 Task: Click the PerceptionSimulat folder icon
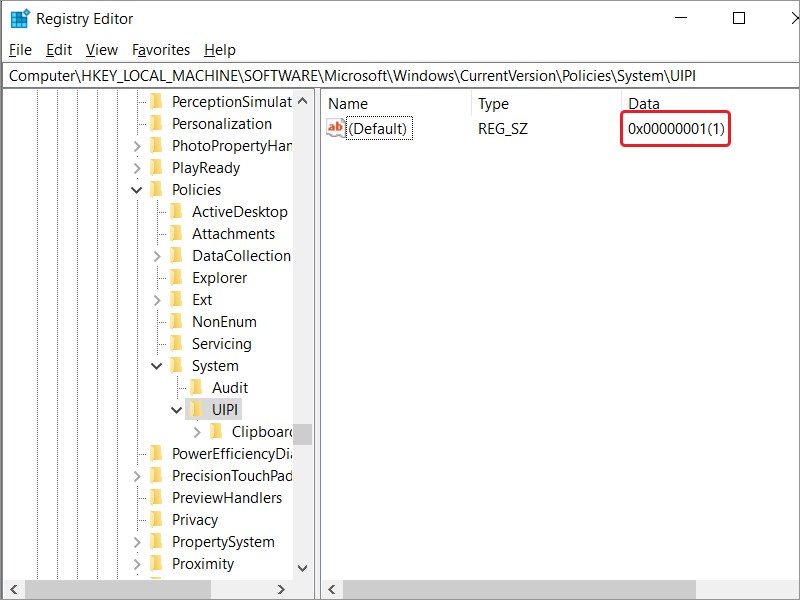tap(157, 102)
